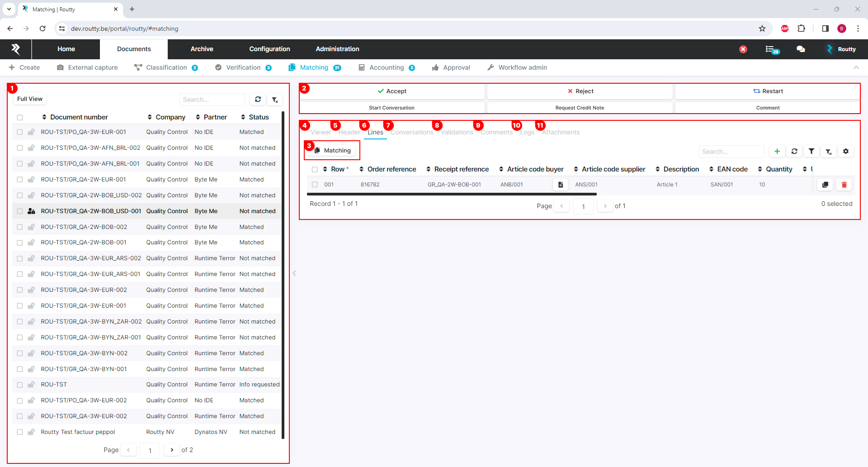Clear filters in document list panel
Viewport: 868px width, 467px height.
(x=275, y=100)
